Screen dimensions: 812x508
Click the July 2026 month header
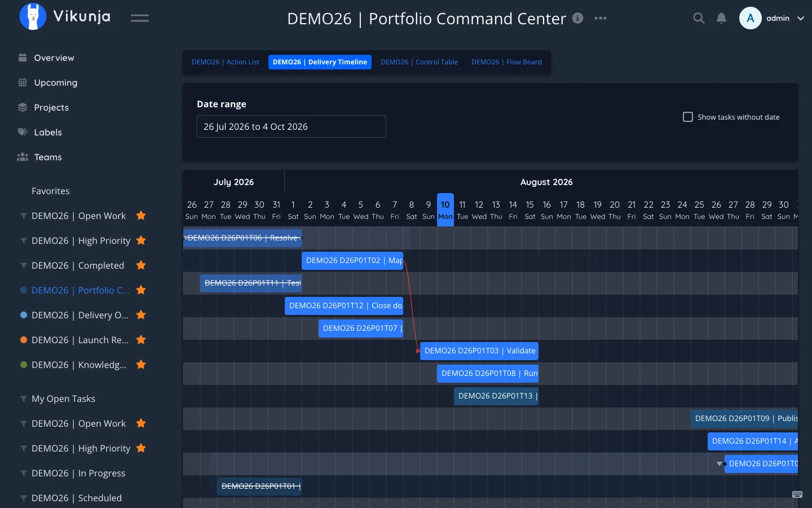click(233, 182)
